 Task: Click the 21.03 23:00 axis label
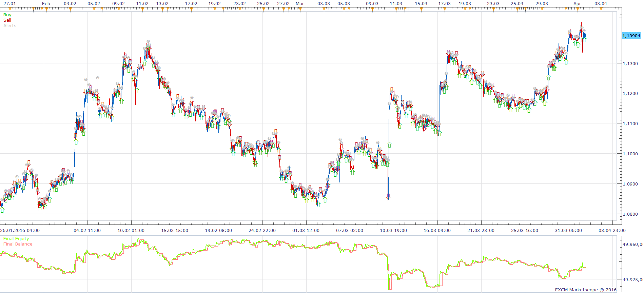481,231
